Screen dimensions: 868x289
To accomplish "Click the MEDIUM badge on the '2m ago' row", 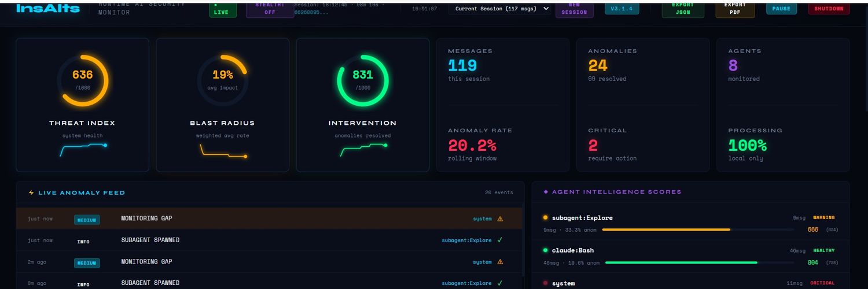I will (87, 263).
